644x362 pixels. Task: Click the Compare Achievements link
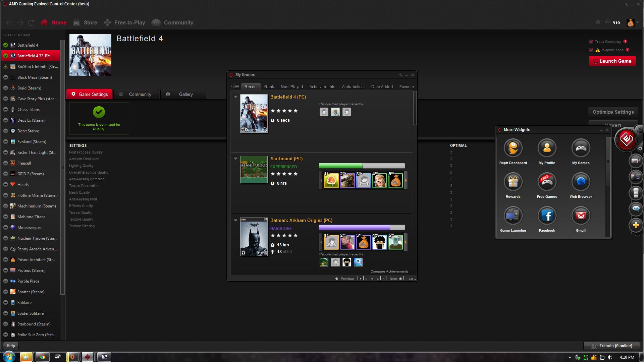[389, 271]
